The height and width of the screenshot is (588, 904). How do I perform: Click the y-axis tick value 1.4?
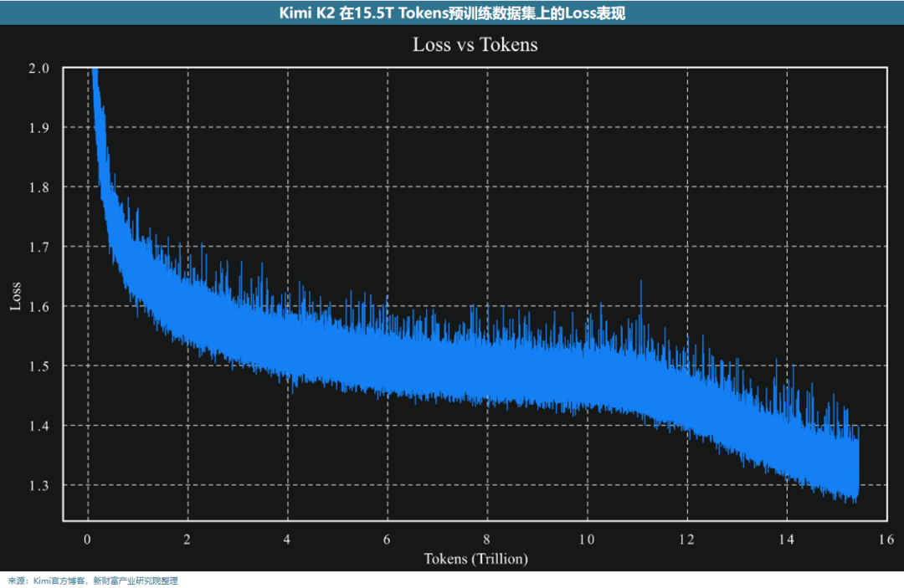click(x=39, y=426)
